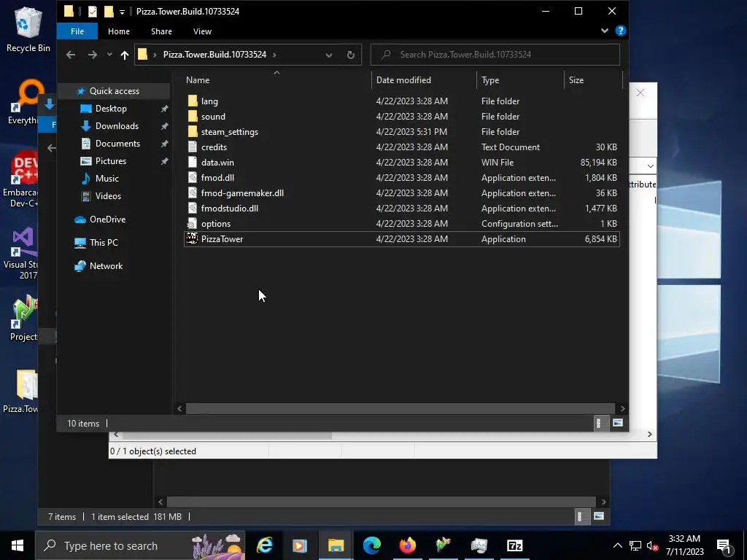The image size is (747, 560).
Task: Click the 6,854 KB size of PizzaTower
Action: [600, 239]
